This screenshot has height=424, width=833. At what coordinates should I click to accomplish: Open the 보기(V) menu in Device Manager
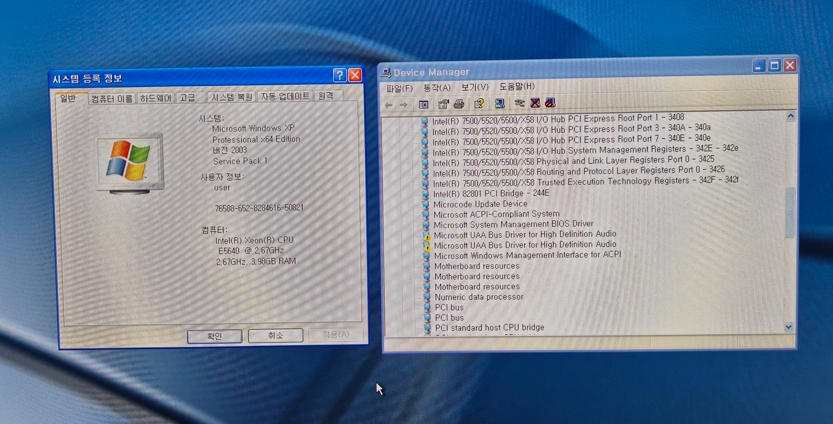pyautogui.click(x=474, y=87)
